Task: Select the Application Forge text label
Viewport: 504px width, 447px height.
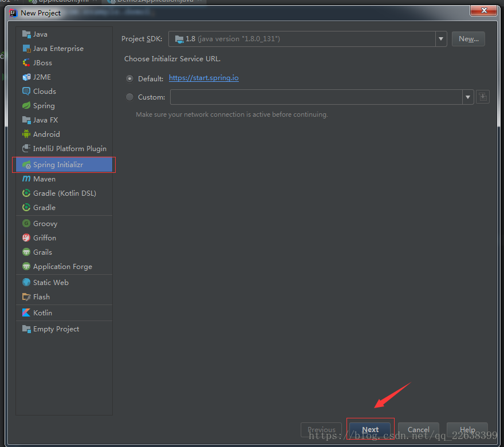Action: point(62,267)
